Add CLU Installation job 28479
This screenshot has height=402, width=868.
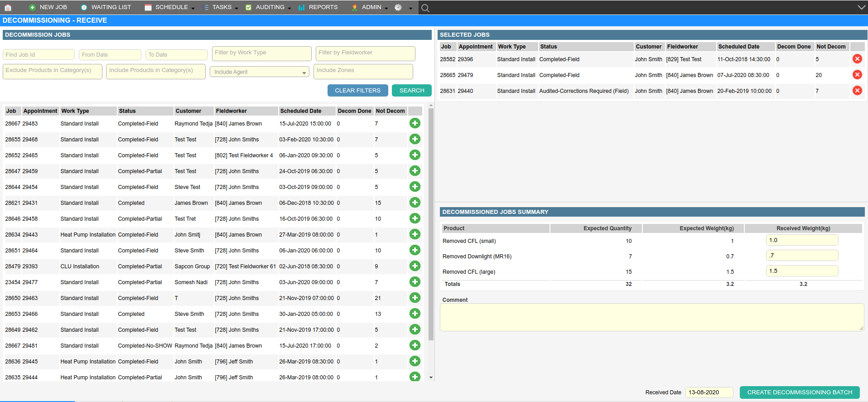(x=415, y=266)
